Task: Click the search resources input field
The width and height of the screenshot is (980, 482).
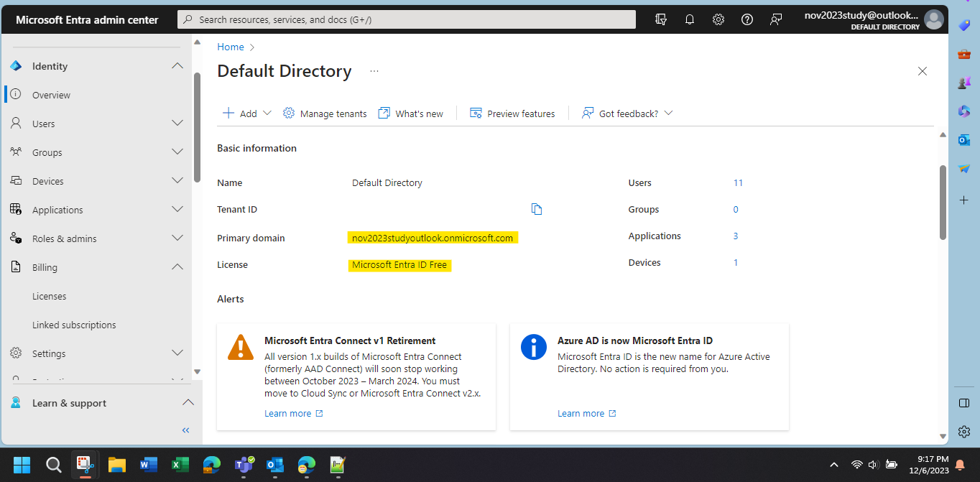Action: 406,19
